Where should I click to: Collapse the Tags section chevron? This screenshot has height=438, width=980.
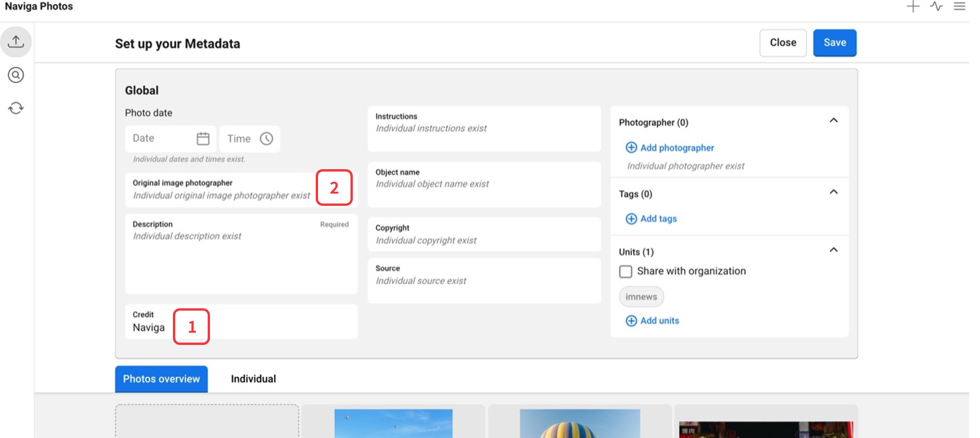click(x=833, y=192)
